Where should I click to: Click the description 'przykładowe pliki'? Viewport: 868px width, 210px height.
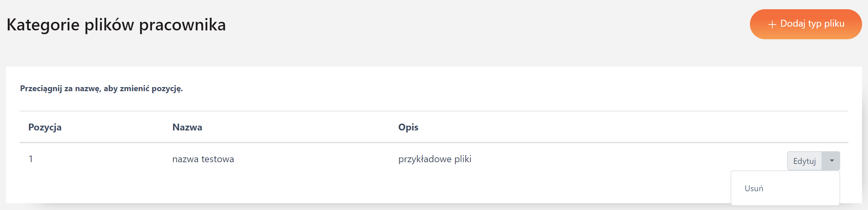point(435,159)
